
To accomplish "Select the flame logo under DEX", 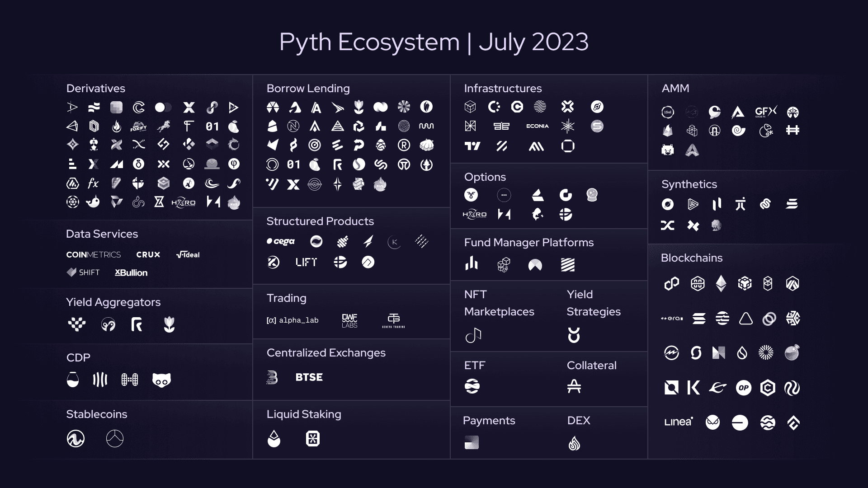I will tap(574, 443).
